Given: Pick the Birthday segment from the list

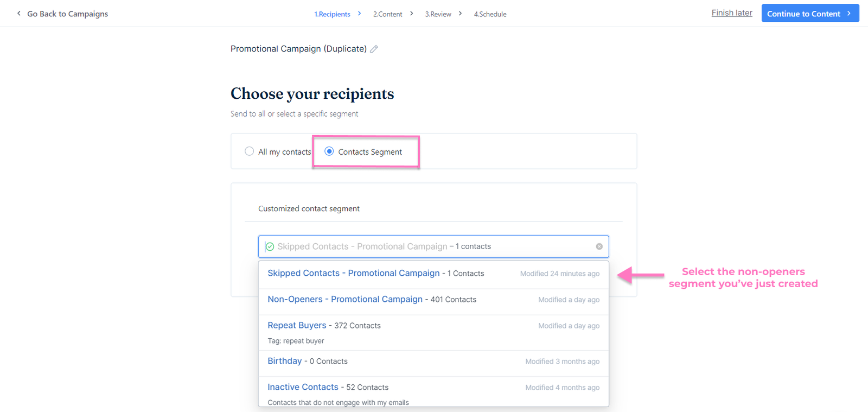Looking at the screenshot, I should pyautogui.click(x=284, y=361).
